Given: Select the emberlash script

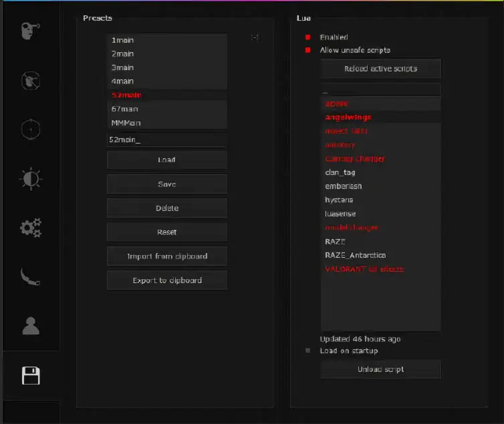Looking at the screenshot, I should pyautogui.click(x=380, y=186).
